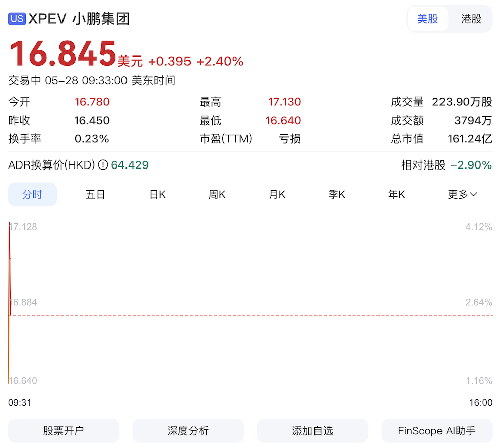This screenshot has height=448, width=504.
Task: Click the 相对港股 value -2.90%
Action: tap(471, 165)
